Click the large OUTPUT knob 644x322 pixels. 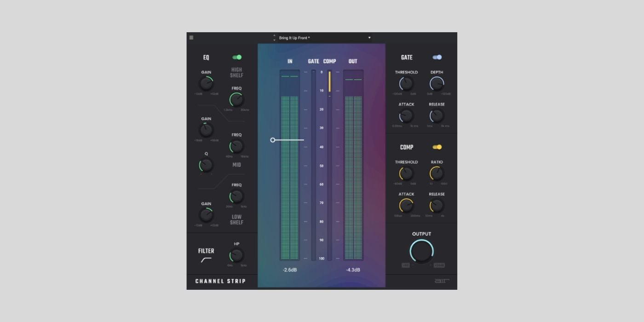[421, 252]
